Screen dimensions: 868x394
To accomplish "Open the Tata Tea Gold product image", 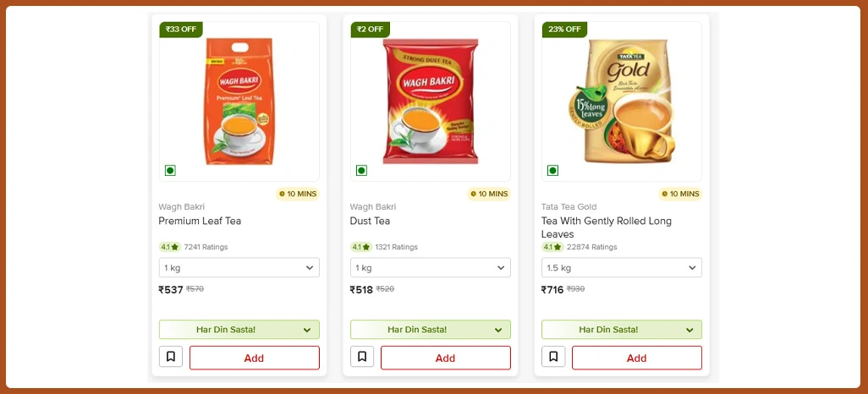I will [x=622, y=101].
